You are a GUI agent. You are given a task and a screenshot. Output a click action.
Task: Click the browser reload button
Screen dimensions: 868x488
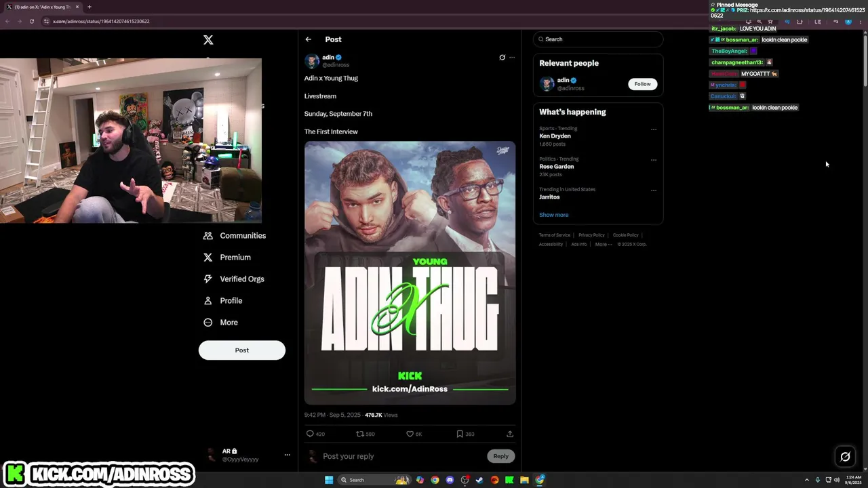(31, 21)
